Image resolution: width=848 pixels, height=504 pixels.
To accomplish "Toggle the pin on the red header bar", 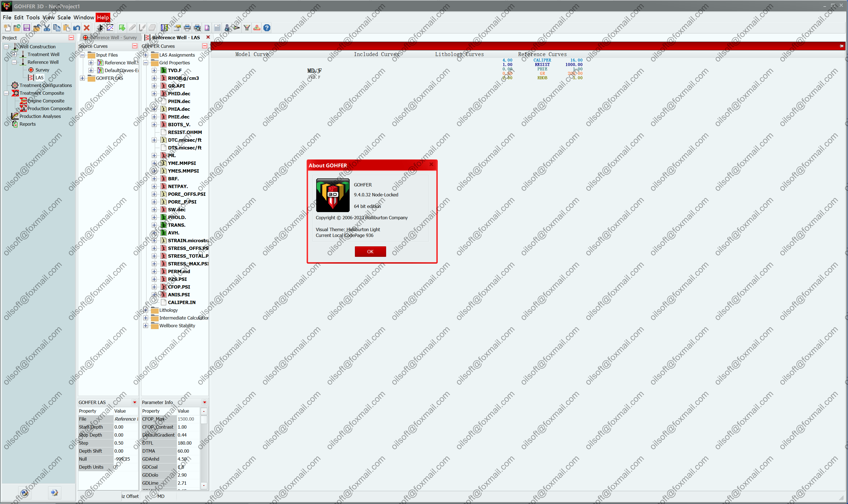I will tap(842, 46).
